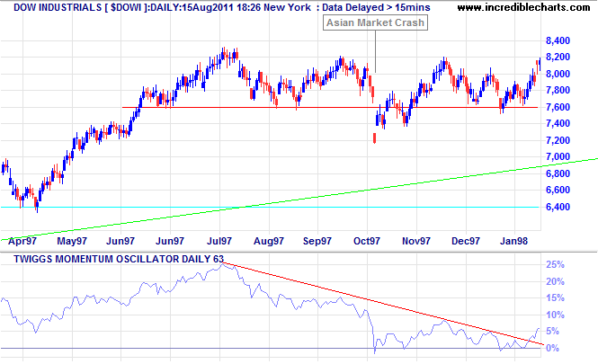Click the 7,400 price axis label
This screenshot has height=364, width=598.
558,123
